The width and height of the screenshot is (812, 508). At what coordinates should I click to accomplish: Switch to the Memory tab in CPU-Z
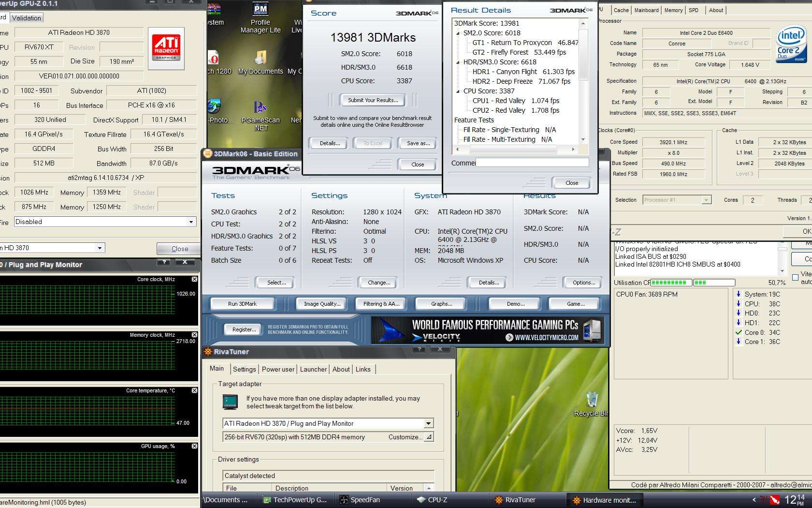pyautogui.click(x=673, y=10)
